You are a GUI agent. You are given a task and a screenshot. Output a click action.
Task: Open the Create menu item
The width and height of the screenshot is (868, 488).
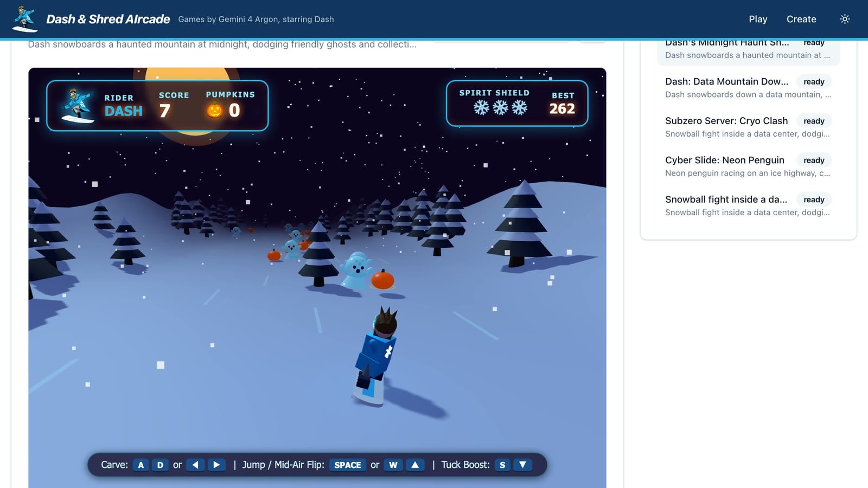pyautogui.click(x=801, y=19)
